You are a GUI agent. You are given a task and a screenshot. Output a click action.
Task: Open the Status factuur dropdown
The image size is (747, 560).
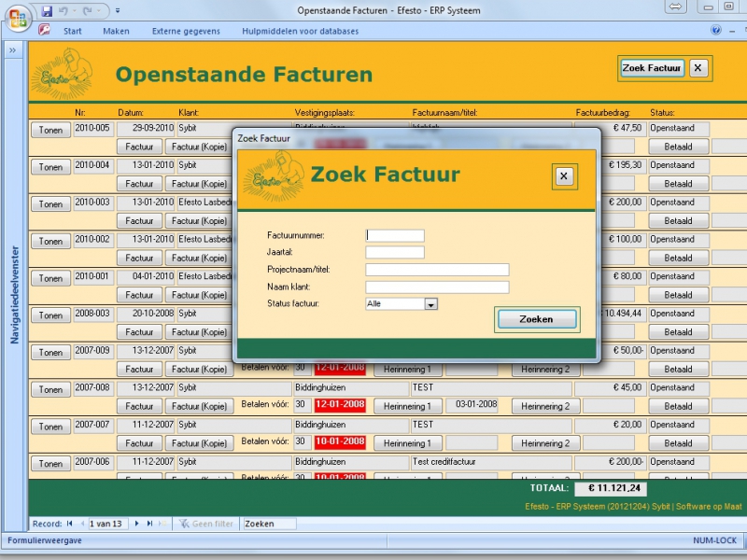430,303
